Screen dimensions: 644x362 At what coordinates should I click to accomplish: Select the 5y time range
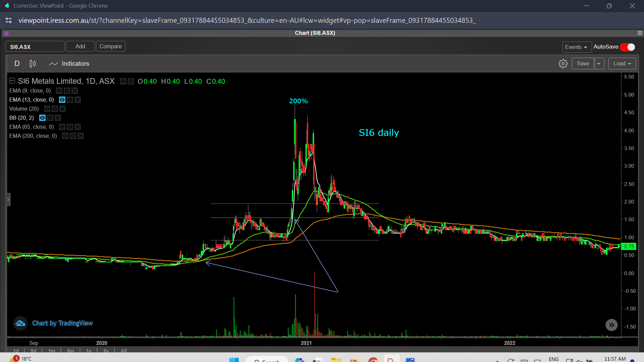(106, 351)
